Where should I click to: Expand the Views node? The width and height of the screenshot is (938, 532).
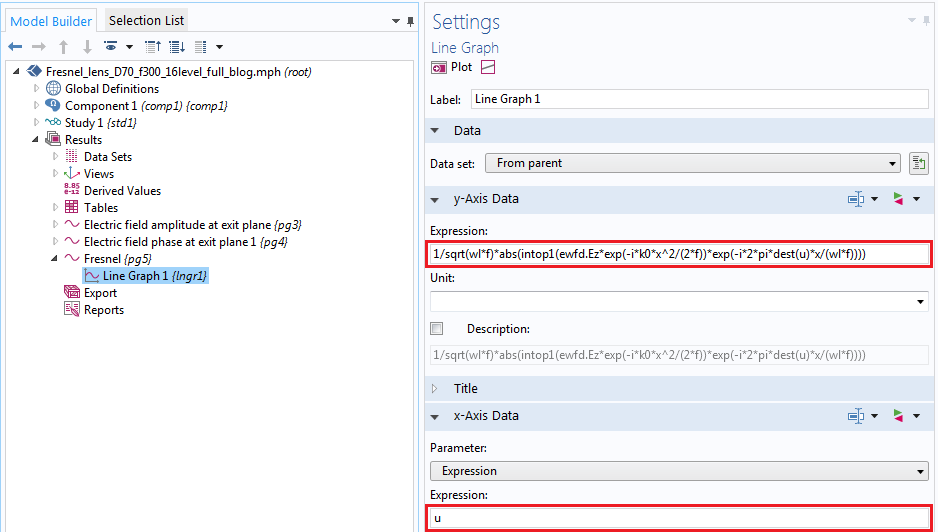coord(56,174)
